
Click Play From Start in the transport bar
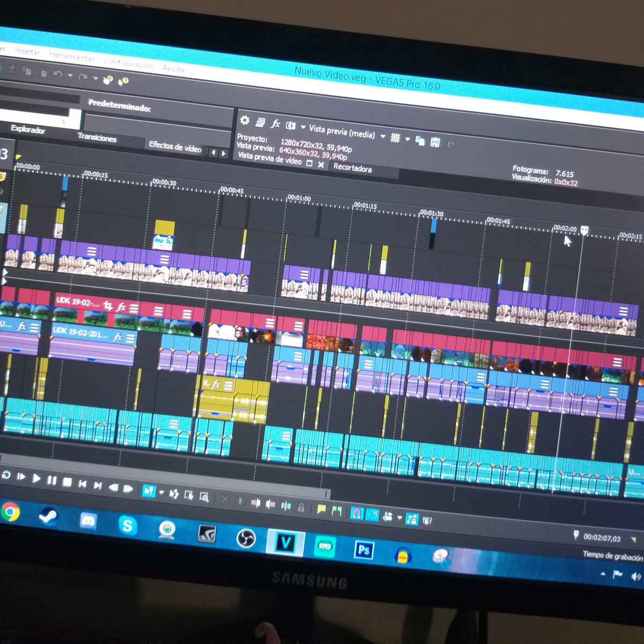click(x=21, y=477)
